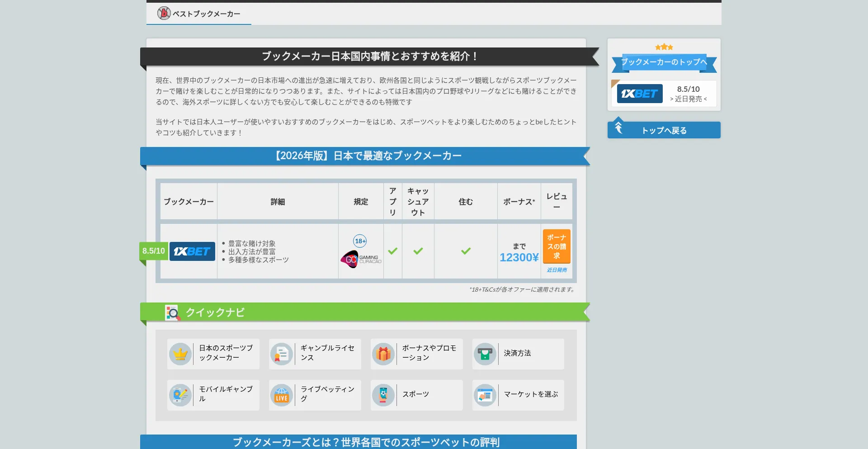Click the 8.5/10 green rating badge
Image resolution: width=868 pixels, height=449 pixels.
(x=154, y=251)
